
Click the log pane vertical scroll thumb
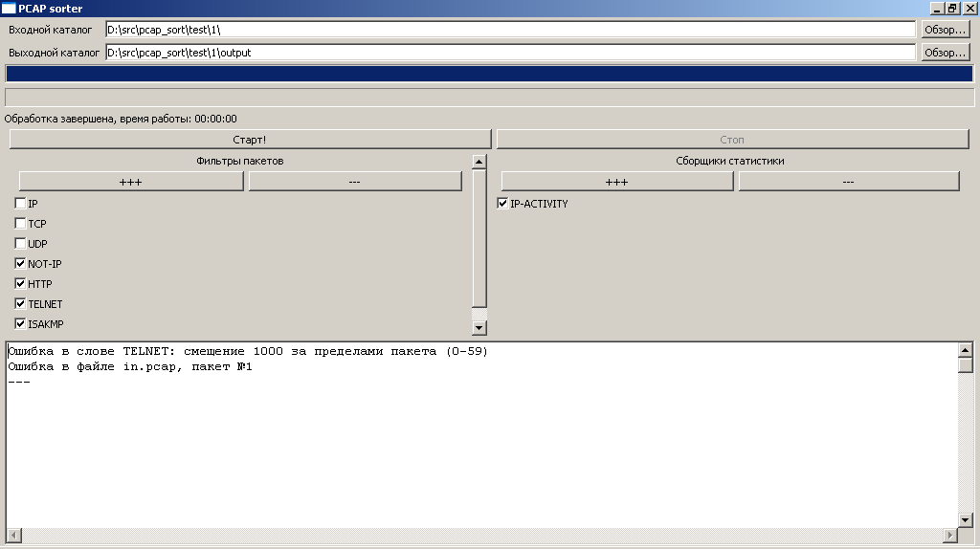965,364
